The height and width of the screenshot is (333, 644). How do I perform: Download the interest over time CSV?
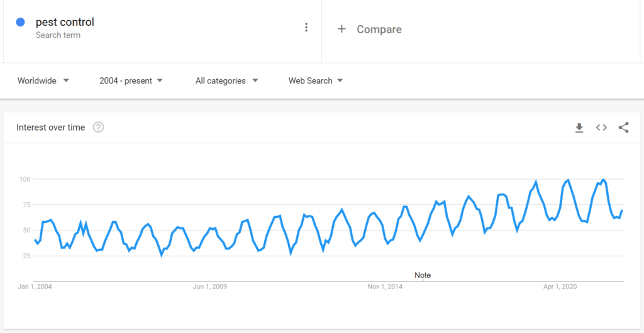[x=579, y=128]
